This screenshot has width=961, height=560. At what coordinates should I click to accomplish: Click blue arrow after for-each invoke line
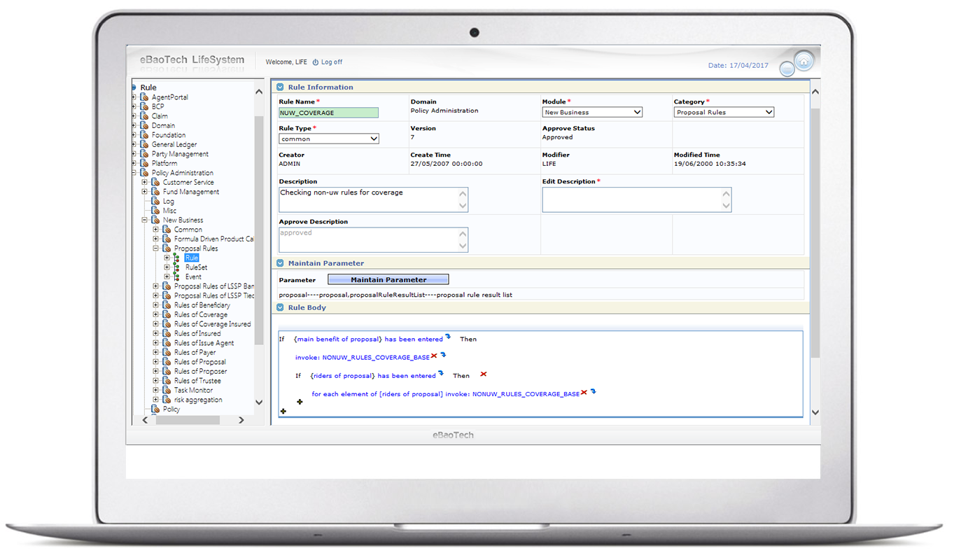click(x=593, y=392)
